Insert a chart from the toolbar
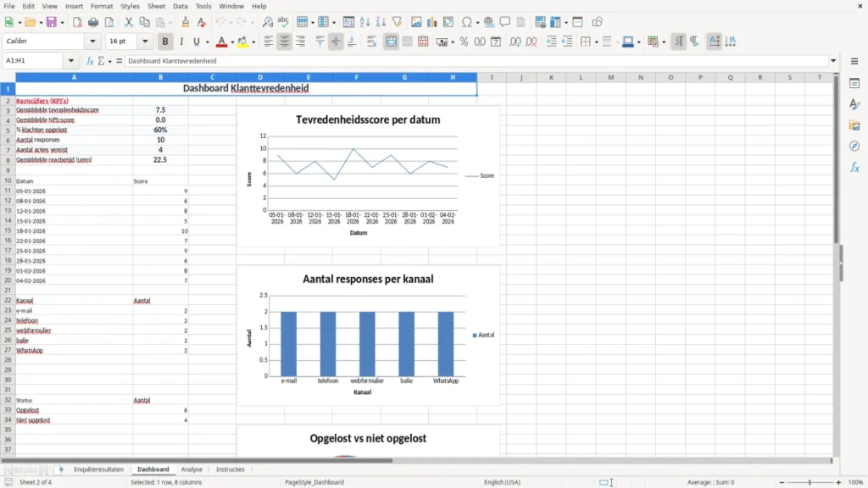This screenshot has width=868, height=488. (x=432, y=22)
